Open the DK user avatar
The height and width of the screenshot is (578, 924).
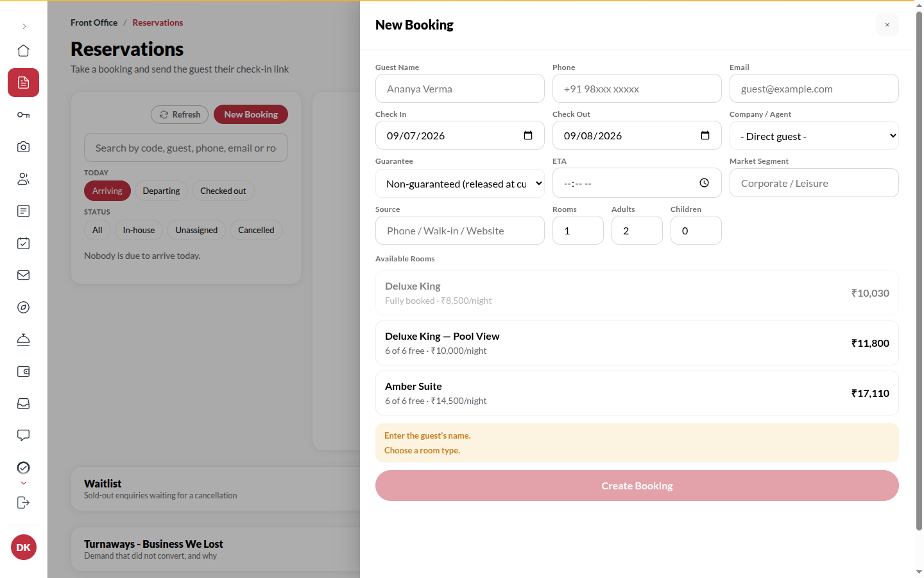(x=24, y=547)
